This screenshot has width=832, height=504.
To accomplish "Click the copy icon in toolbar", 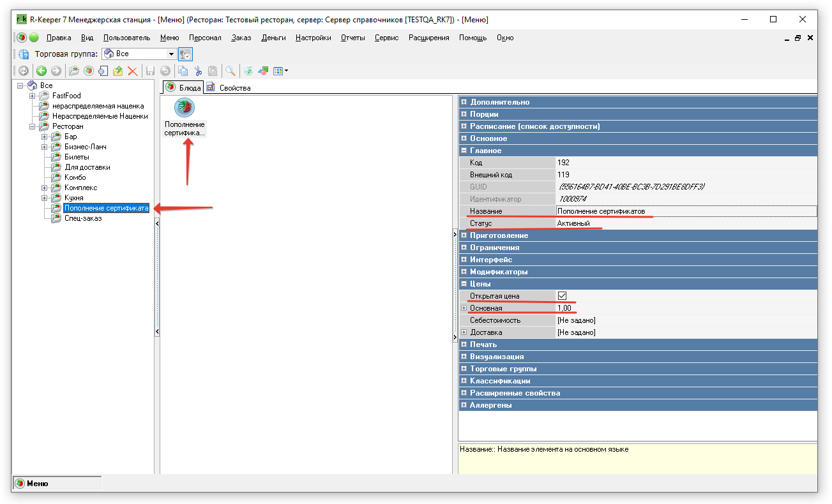I will point(183,71).
